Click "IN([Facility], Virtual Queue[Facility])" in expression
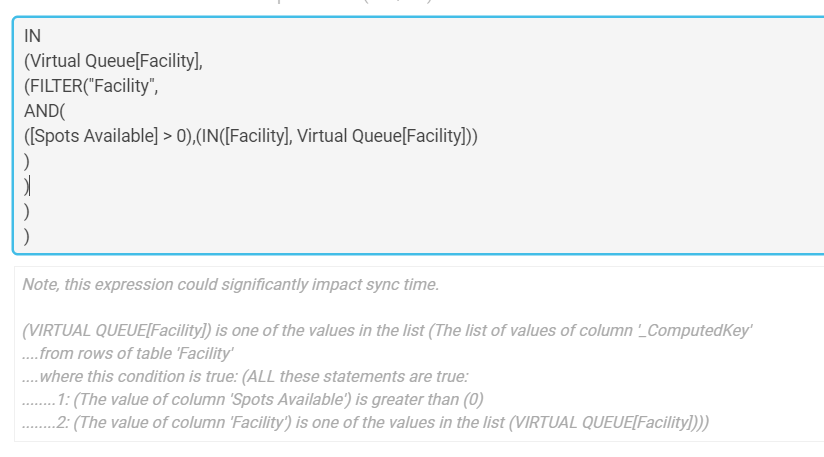 coord(336,136)
